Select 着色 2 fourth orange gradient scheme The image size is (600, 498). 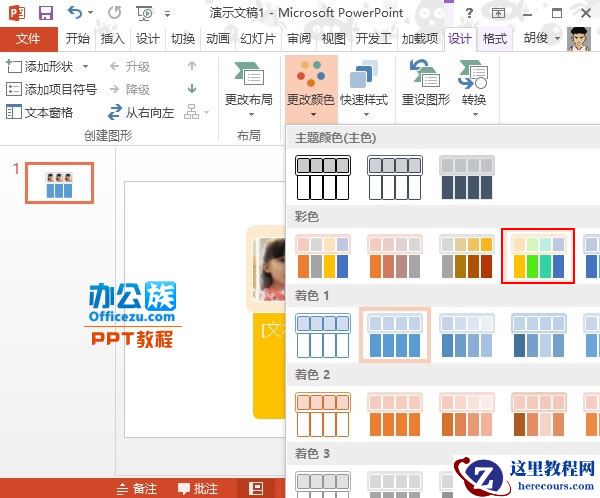point(538,415)
